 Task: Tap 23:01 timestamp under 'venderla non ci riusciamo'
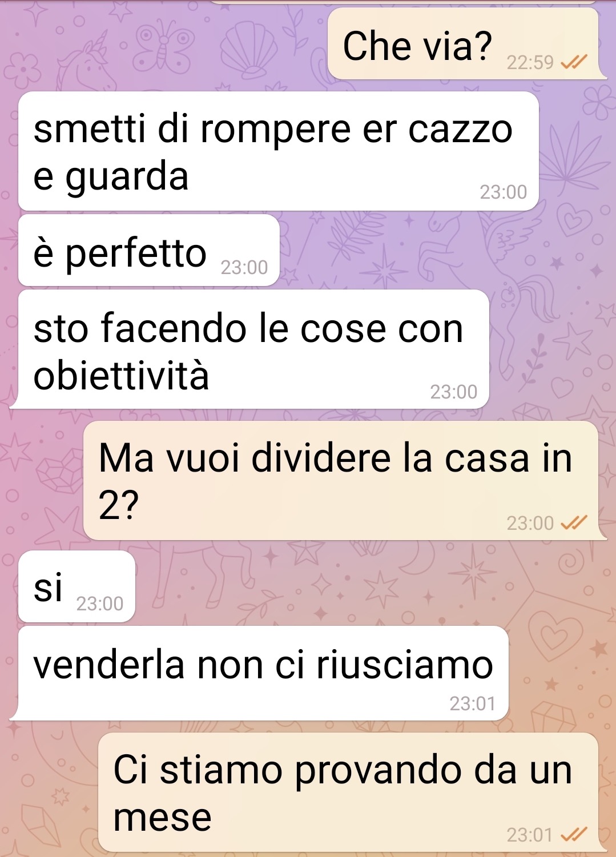pyautogui.click(x=472, y=703)
